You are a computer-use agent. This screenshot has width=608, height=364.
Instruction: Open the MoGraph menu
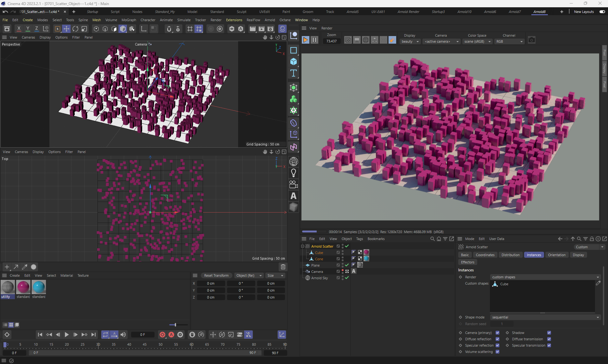[129, 20]
